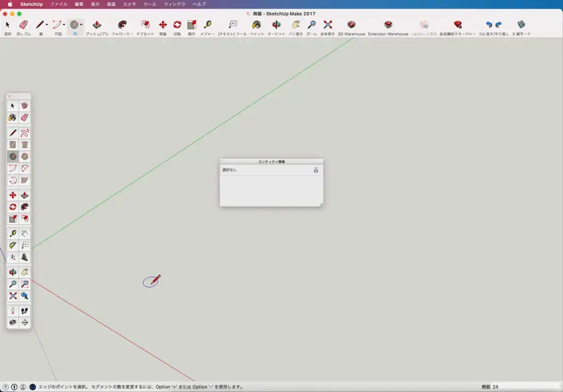Click the 選択なし text in エンティティ情報
This screenshot has width=563, height=392.
(229, 170)
